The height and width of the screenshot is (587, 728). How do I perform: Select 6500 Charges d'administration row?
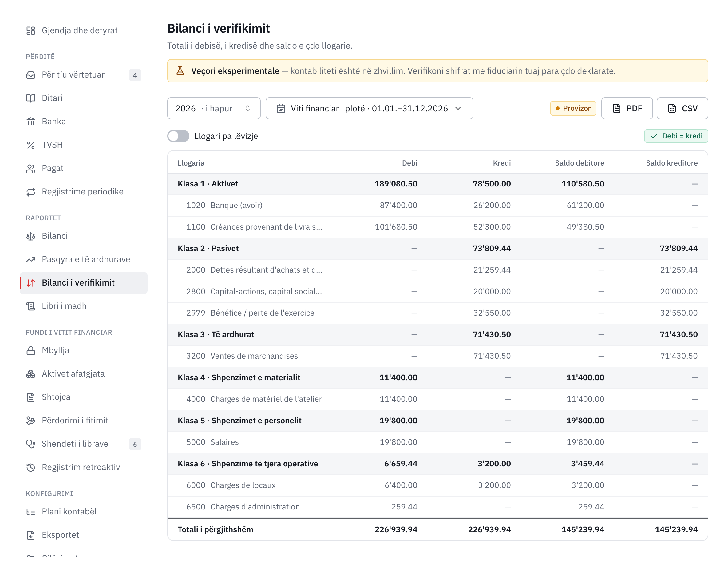pyautogui.click(x=438, y=507)
